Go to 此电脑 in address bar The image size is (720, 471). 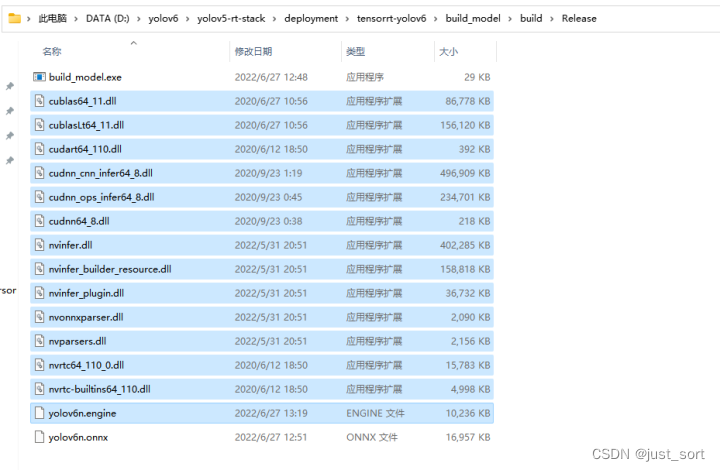click(x=52, y=18)
